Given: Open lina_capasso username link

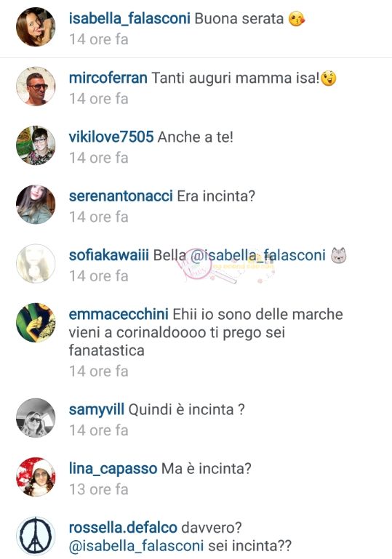Looking at the screenshot, I should pyautogui.click(x=113, y=469).
